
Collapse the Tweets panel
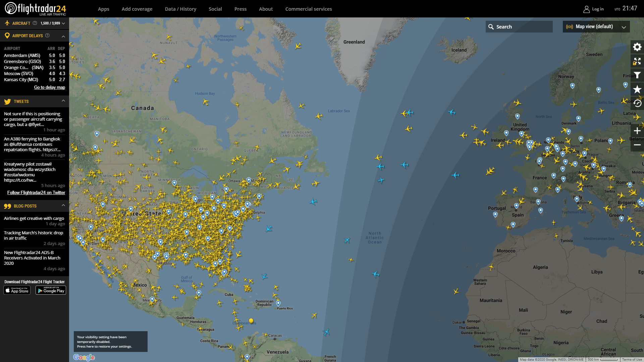pyautogui.click(x=63, y=101)
